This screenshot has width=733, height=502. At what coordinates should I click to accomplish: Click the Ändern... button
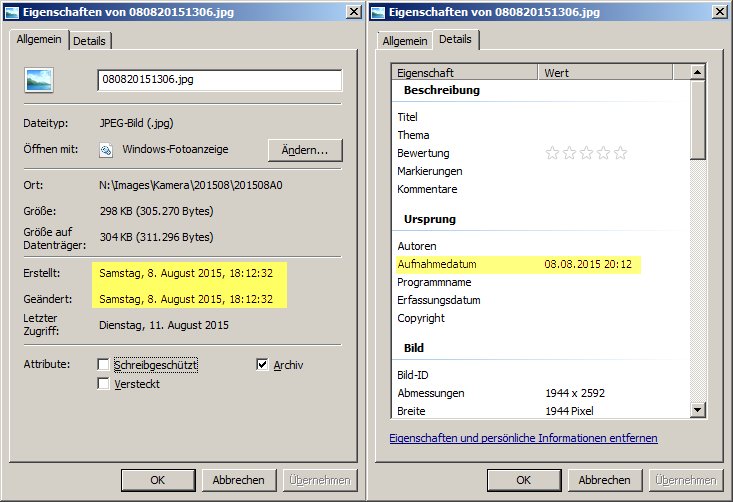point(305,150)
